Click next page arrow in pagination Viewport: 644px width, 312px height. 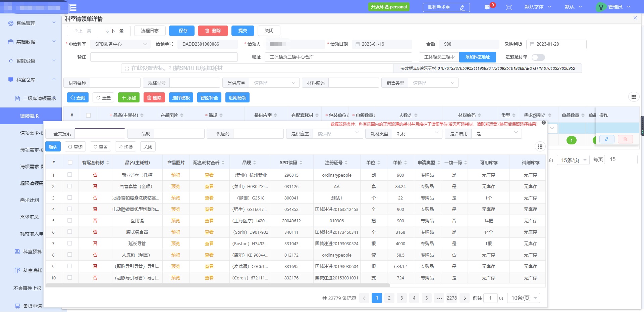coord(464,298)
